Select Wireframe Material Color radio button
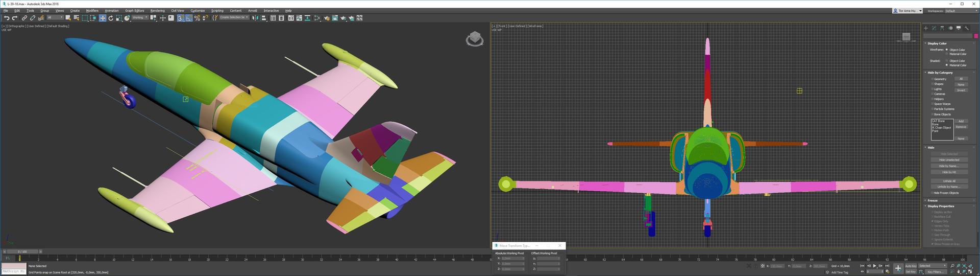Screen dimensions: 980x276 [947, 54]
